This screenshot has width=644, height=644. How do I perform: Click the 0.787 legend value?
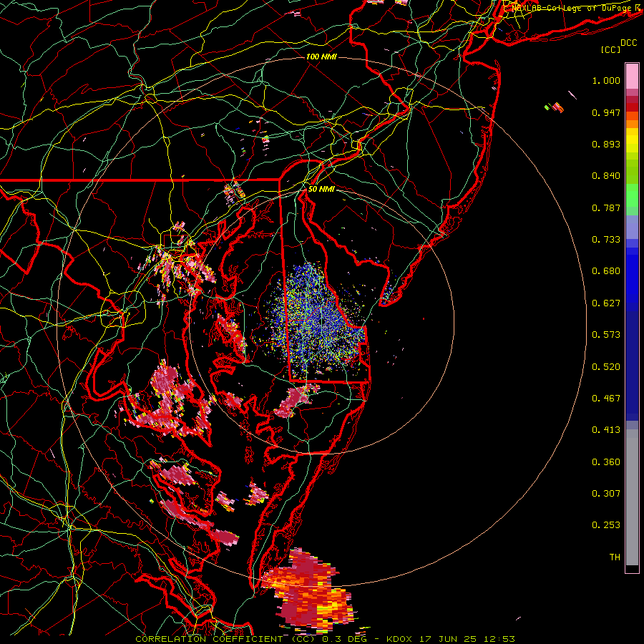(606, 208)
